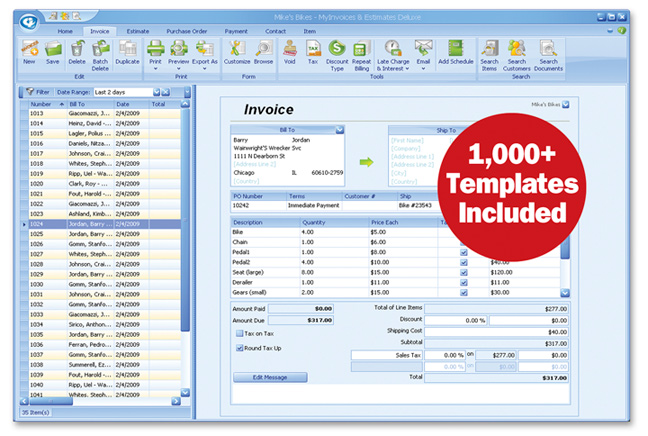
Task: Click the Save icon in ribbon
Action: pos(52,51)
